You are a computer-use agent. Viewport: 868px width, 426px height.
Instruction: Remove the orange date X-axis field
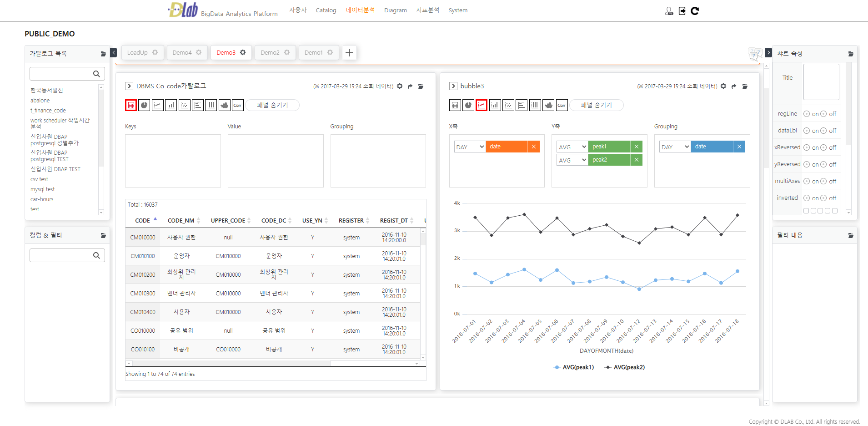coord(534,147)
